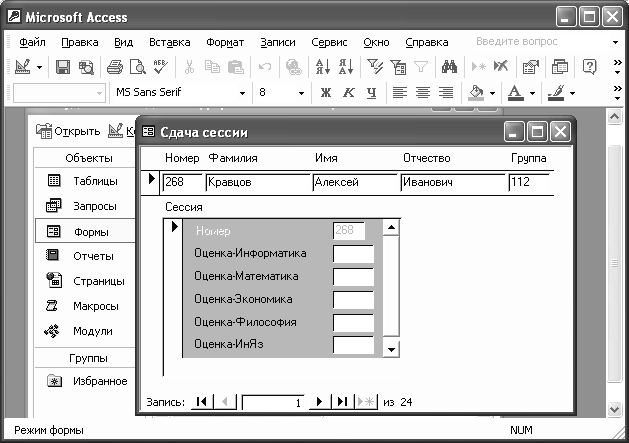This screenshot has height=443, width=629.
Task: Go to next record button
Action: [x=319, y=402]
